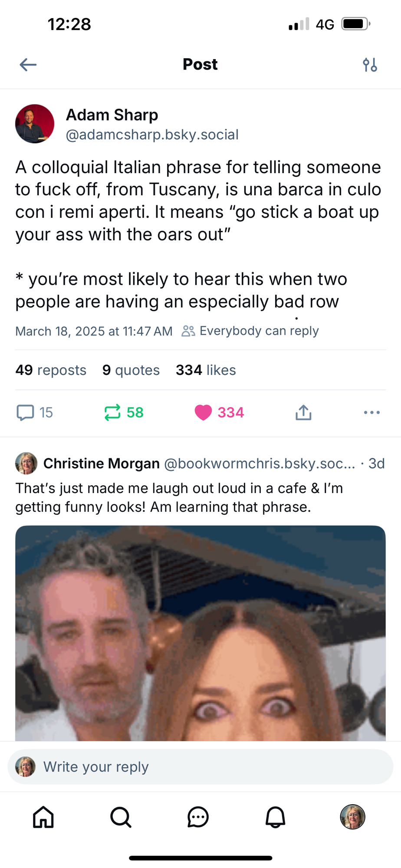Go to Home tab
The height and width of the screenshot is (868, 401).
[x=43, y=817]
